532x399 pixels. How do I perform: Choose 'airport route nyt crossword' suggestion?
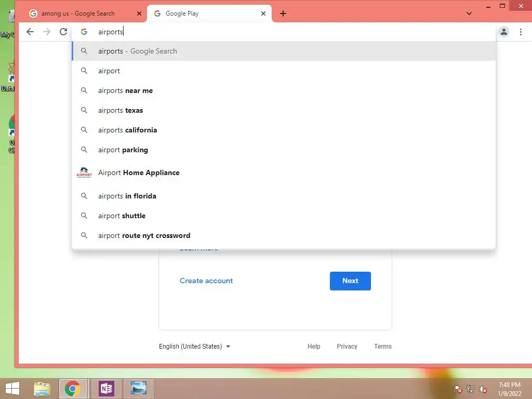pyautogui.click(x=284, y=235)
